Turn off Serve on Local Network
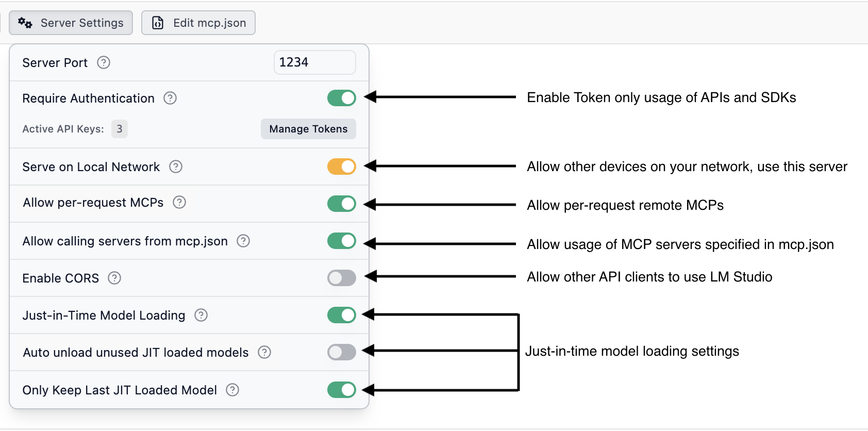Viewport: 868px width, 431px height. coord(341,167)
